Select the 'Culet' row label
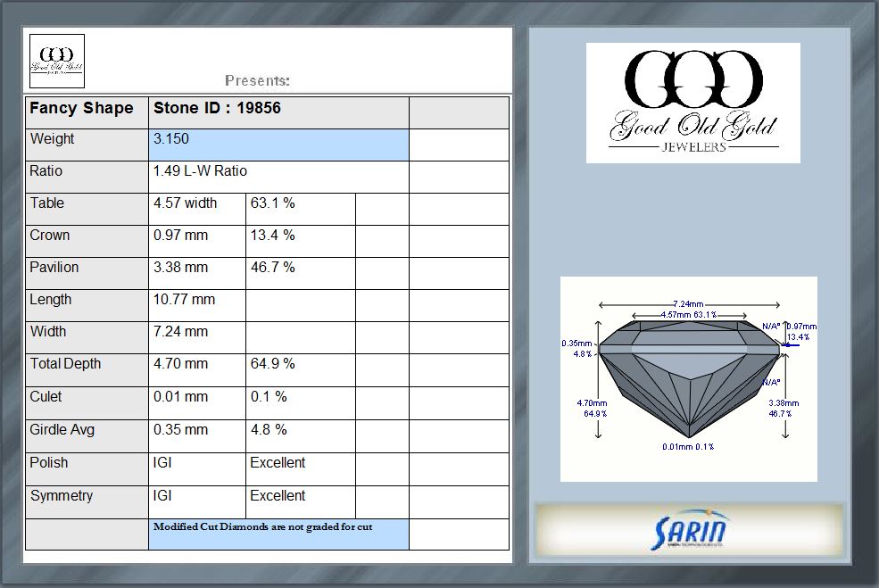This screenshot has width=879, height=588. coord(87,403)
